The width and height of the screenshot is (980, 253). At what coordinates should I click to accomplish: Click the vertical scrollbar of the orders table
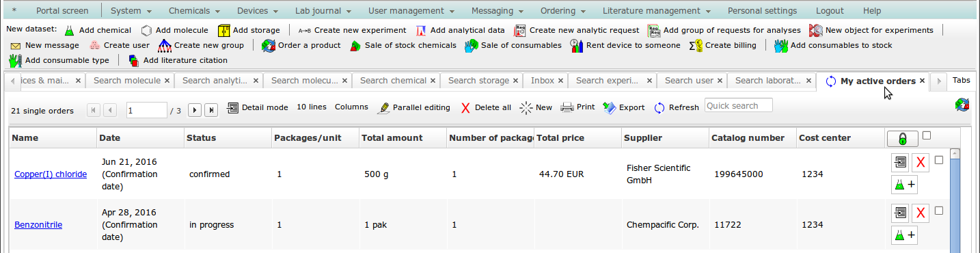click(955, 198)
